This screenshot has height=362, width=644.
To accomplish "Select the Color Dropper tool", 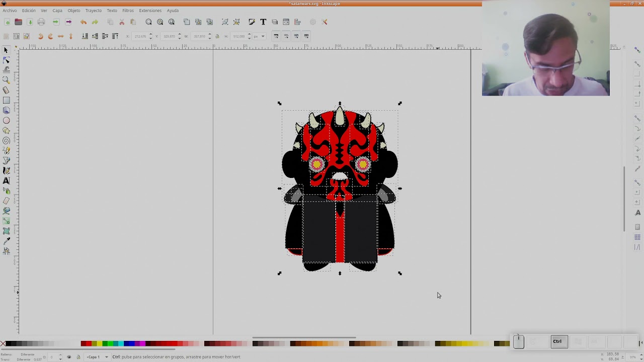I will pyautogui.click(x=6, y=241).
